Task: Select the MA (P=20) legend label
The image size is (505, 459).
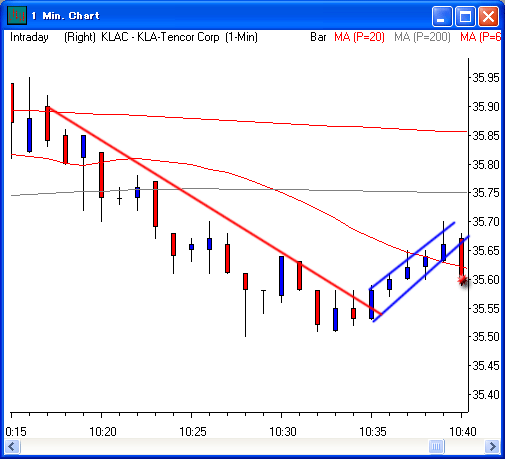Action: [359, 37]
